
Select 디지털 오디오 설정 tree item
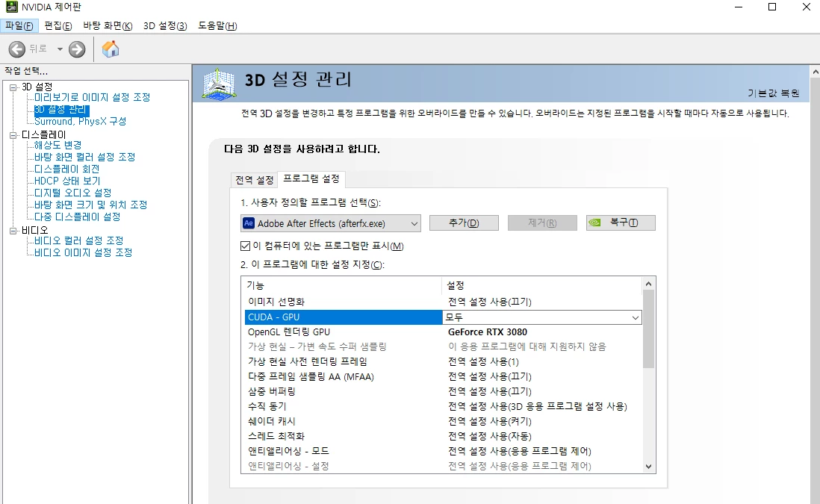(x=72, y=193)
